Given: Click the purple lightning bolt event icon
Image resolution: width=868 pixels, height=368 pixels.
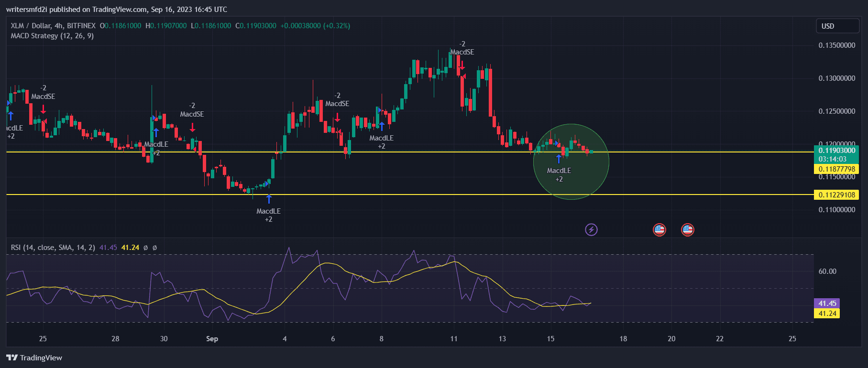Looking at the screenshot, I should (x=591, y=230).
